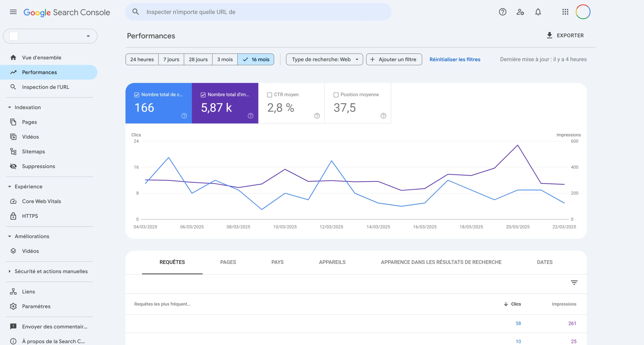Uncheck Nombre total de clics
Image resolution: width=644 pixels, height=345 pixels.
click(137, 95)
